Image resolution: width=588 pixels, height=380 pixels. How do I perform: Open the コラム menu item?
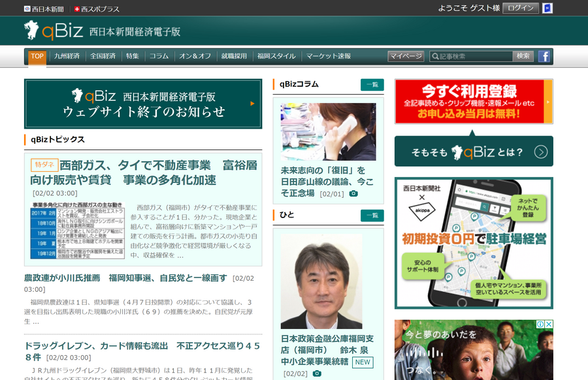[x=159, y=56]
